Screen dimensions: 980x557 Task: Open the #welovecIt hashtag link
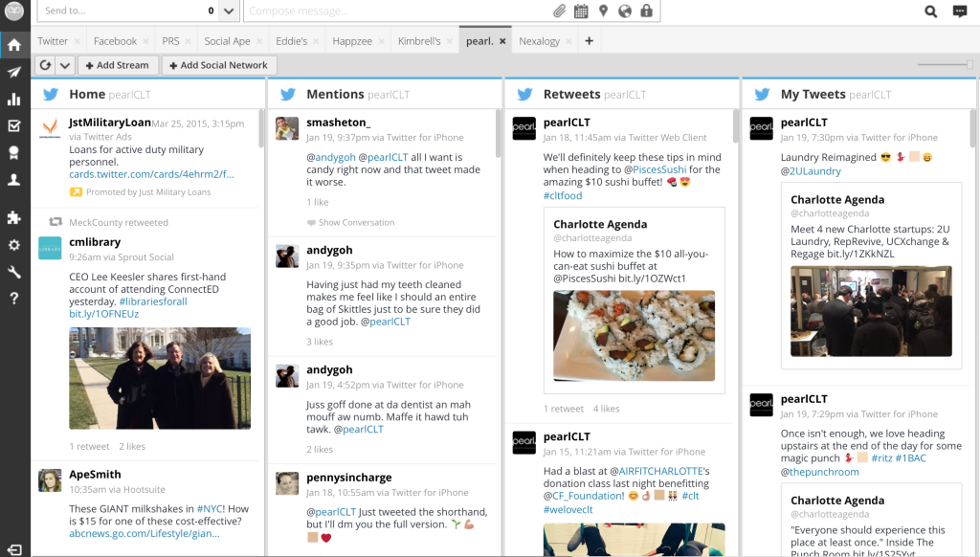568,509
